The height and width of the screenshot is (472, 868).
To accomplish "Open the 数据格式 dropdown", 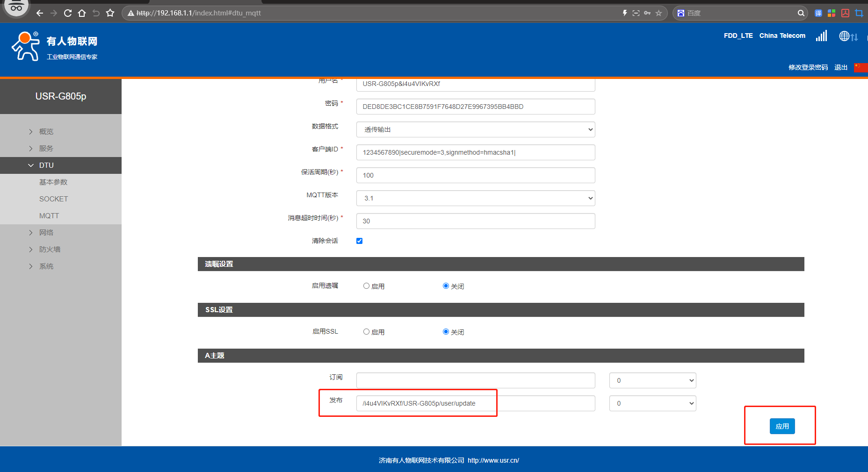I will [475, 129].
